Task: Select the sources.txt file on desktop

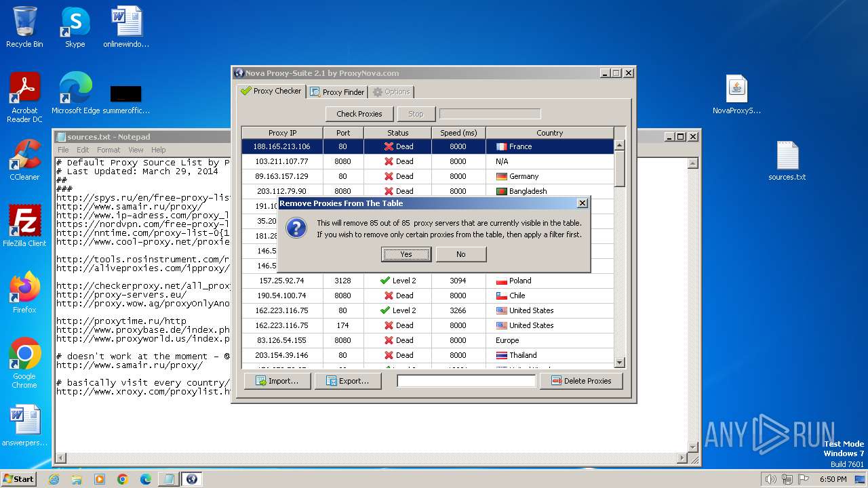Action: 787,161
